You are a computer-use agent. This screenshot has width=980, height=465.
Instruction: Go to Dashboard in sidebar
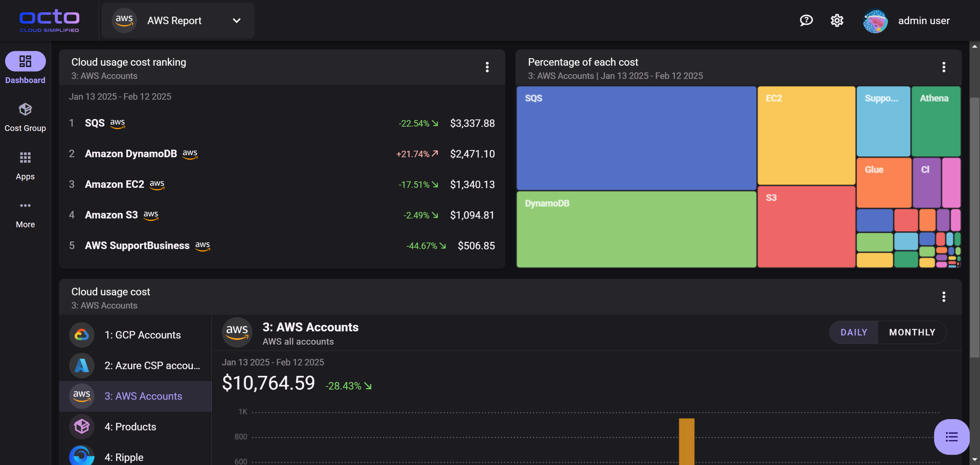point(25,68)
